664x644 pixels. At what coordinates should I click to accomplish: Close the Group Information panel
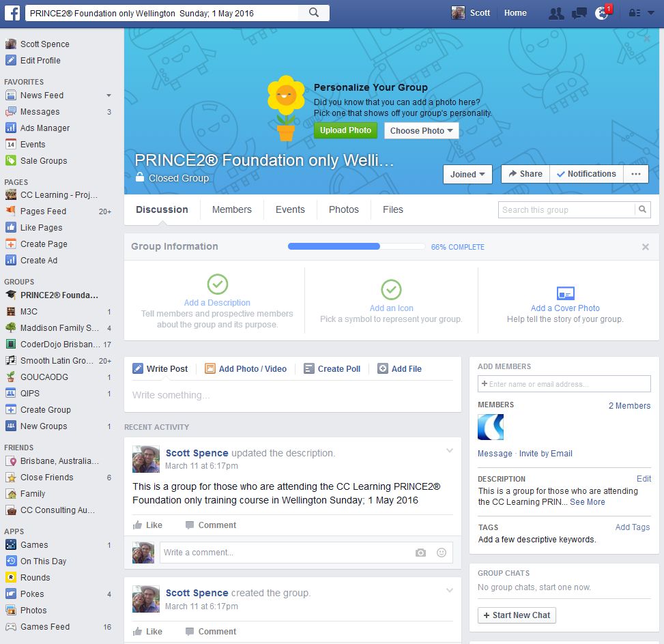646,247
